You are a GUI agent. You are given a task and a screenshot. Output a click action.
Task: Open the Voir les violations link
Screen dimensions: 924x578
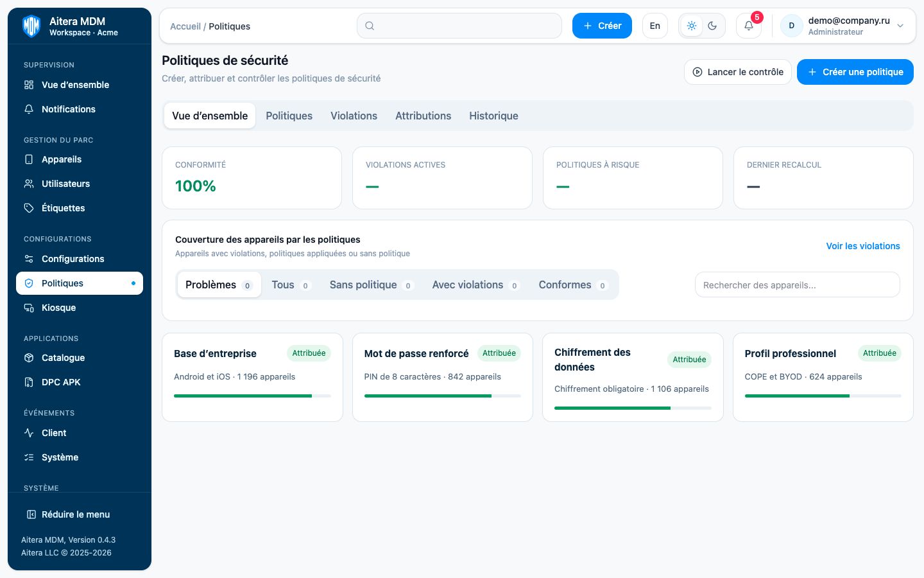tap(863, 246)
